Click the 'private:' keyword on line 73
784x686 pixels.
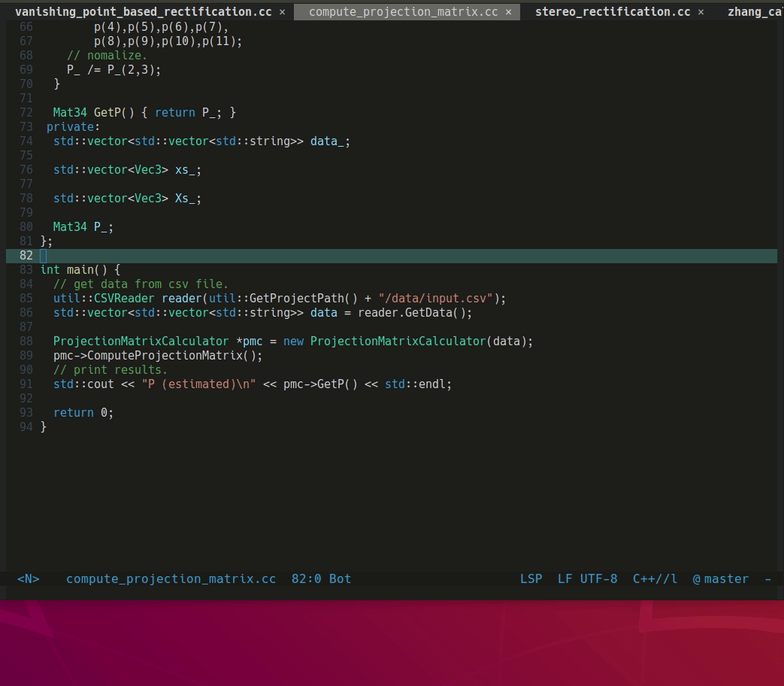tap(73, 127)
